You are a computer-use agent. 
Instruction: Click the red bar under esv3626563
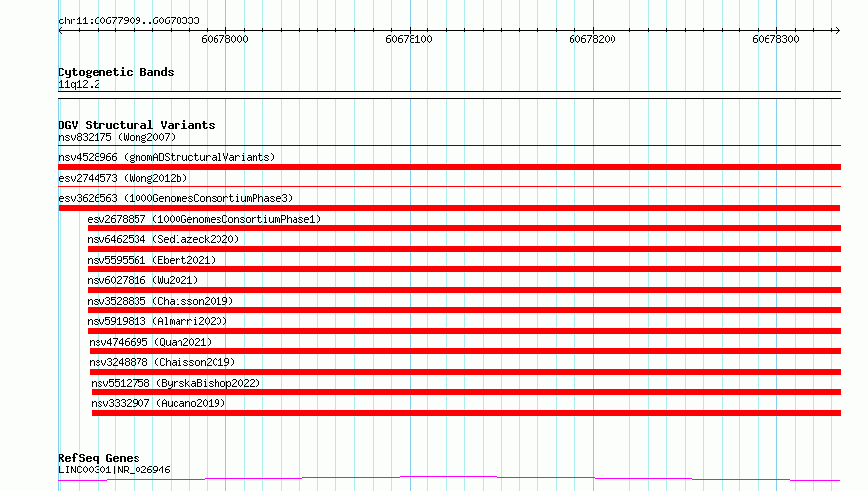pyautogui.click(x=449, y=208)
